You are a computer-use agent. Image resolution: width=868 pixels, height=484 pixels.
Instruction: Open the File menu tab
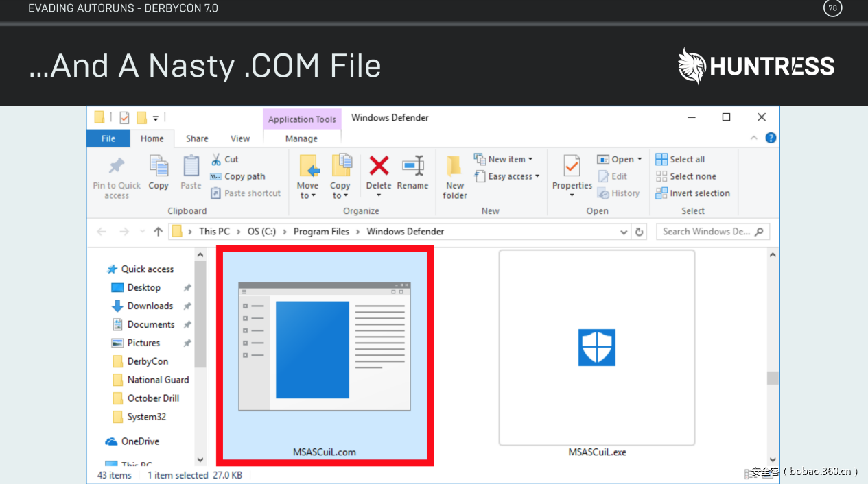click(x=108, y=138)
